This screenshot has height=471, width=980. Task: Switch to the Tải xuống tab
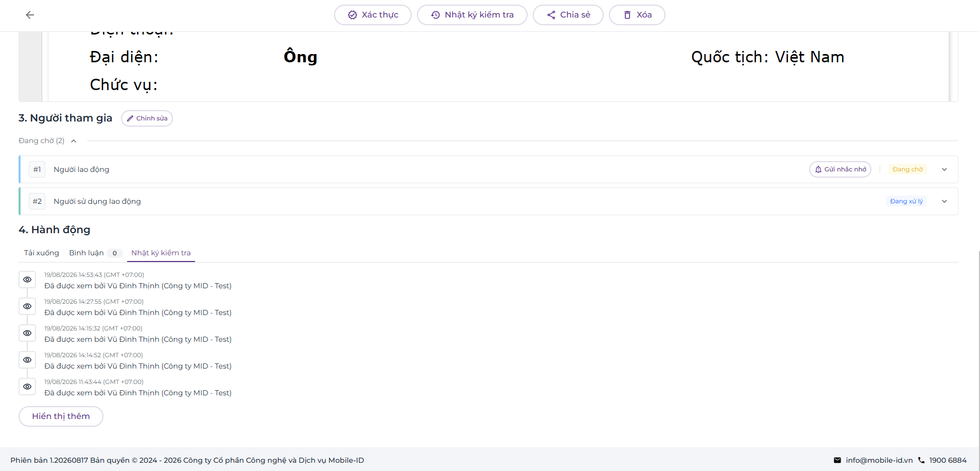[x=42, y=253]
